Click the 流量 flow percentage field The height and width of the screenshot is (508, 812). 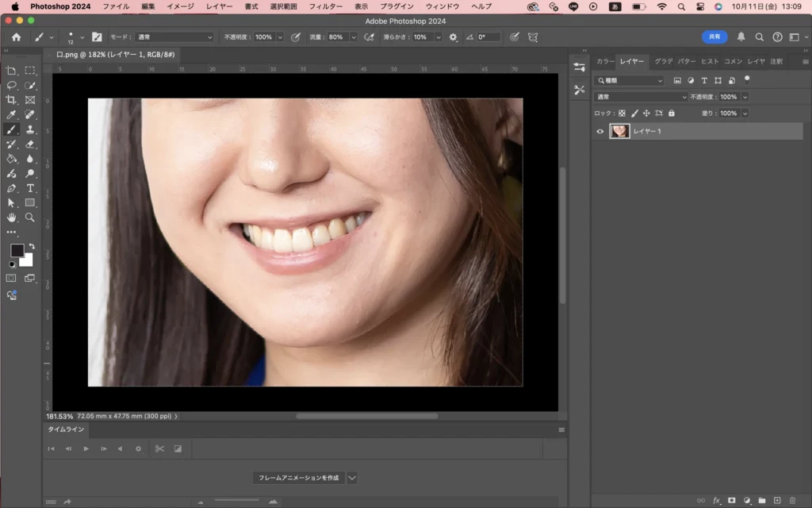click(x=336, y=37)
